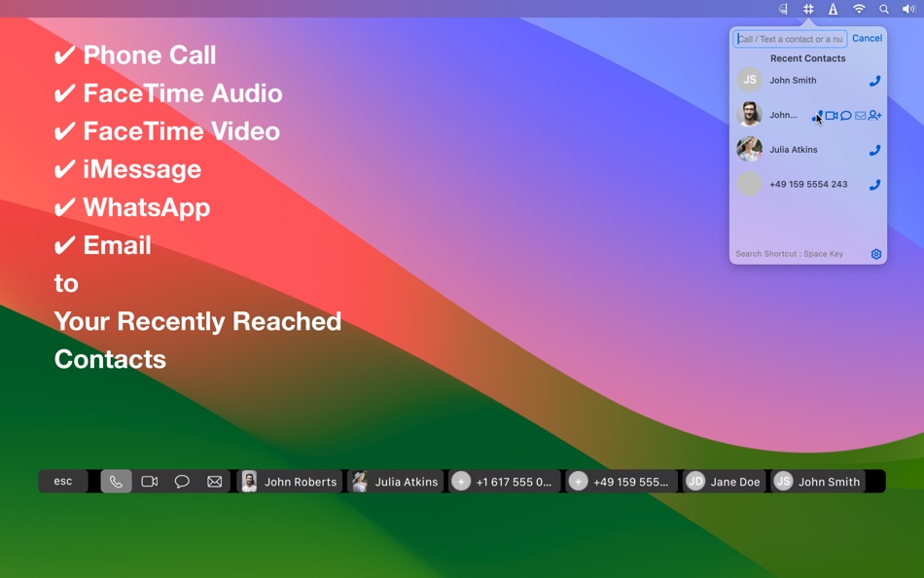Click the Recent Contacts heading
924x578 pixels.
(808, 58)
